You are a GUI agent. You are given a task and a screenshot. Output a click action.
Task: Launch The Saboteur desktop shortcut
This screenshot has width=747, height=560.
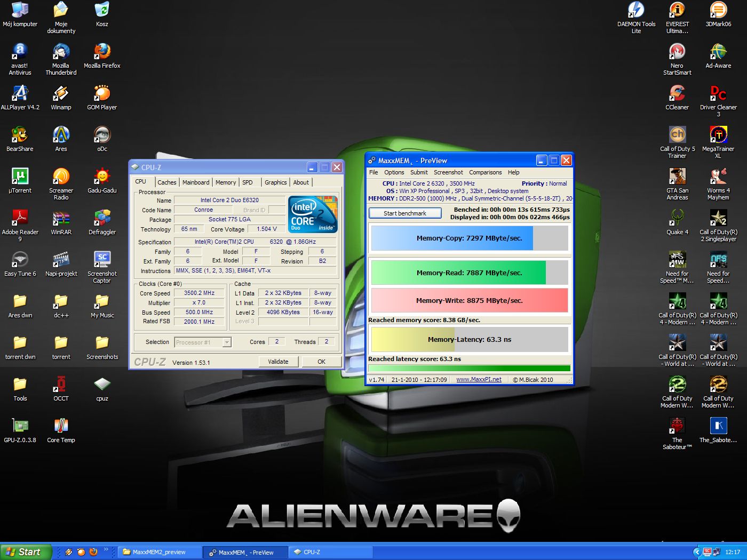coord(677,434)
